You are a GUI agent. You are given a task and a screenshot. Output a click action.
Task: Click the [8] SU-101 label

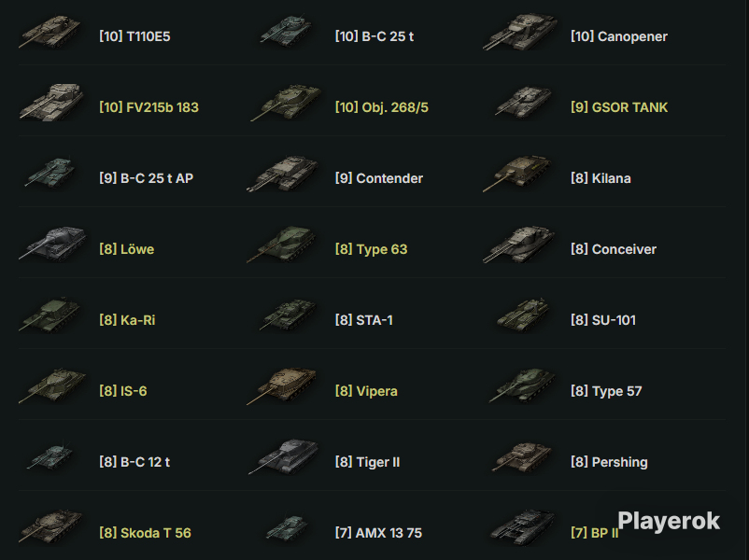tap(602, 320)
